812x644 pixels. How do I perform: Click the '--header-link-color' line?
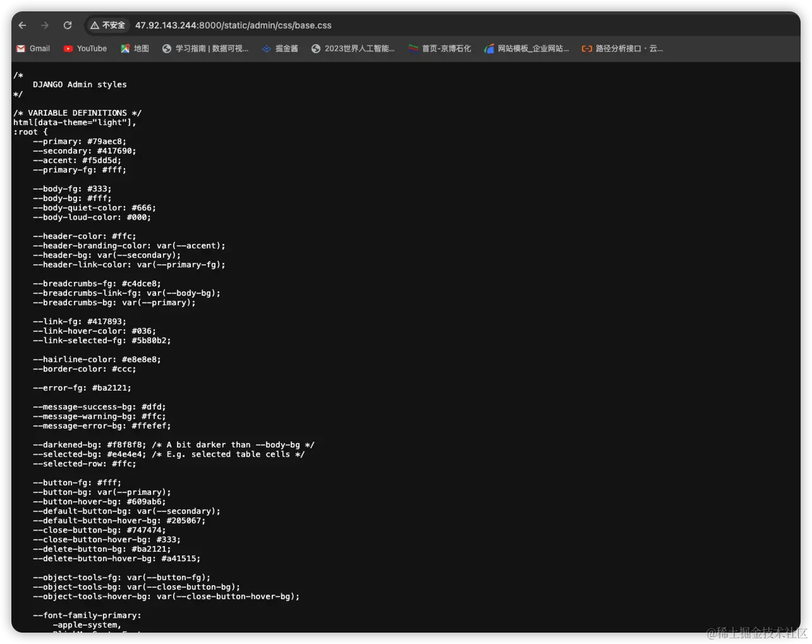tap(129, 265)
